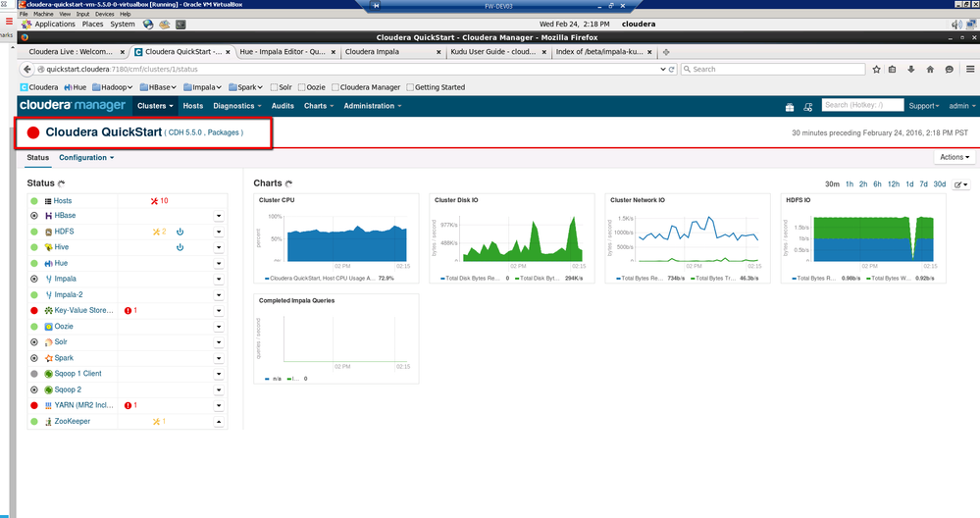Viewport: 980px width, 518px height.
Task: Click the Hive stale configuration power icon
Action: click(x=181, y=247)
